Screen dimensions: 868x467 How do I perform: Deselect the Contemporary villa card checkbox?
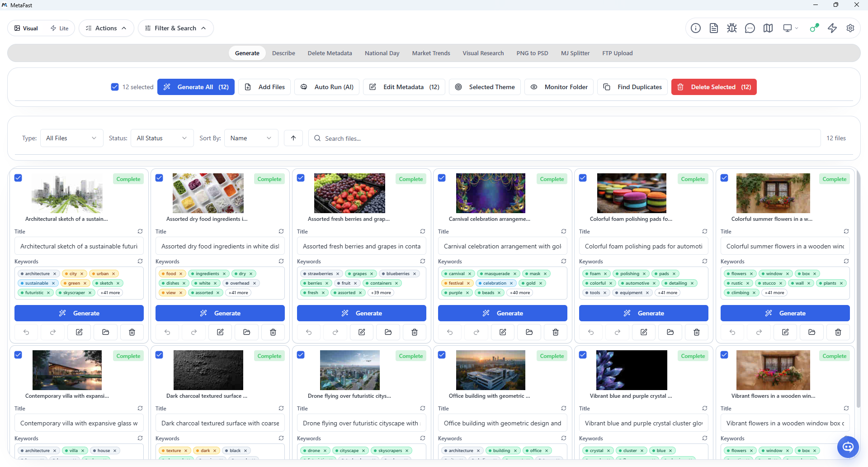tap(18, 355)
